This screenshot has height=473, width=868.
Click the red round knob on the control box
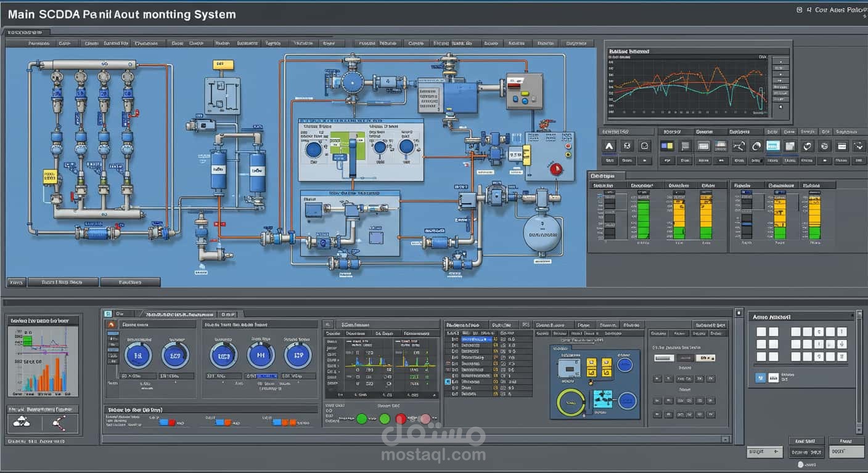557,168
